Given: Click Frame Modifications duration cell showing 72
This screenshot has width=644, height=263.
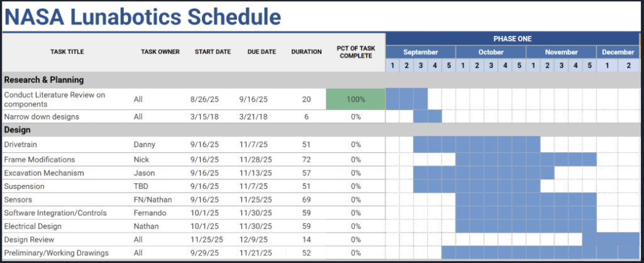Looking at the screenshot, I should click(306, 160).
